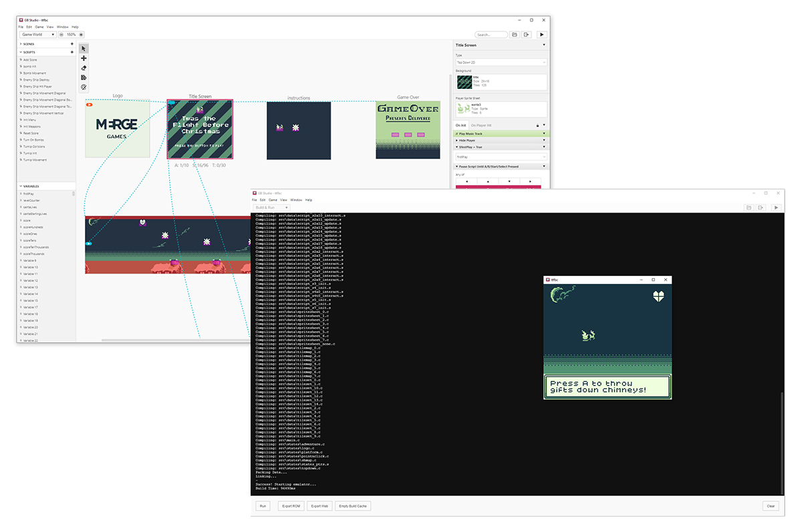Screen dimensions: 802x532
Task: Open the Game menu in editor window
Action: point(39,27)
